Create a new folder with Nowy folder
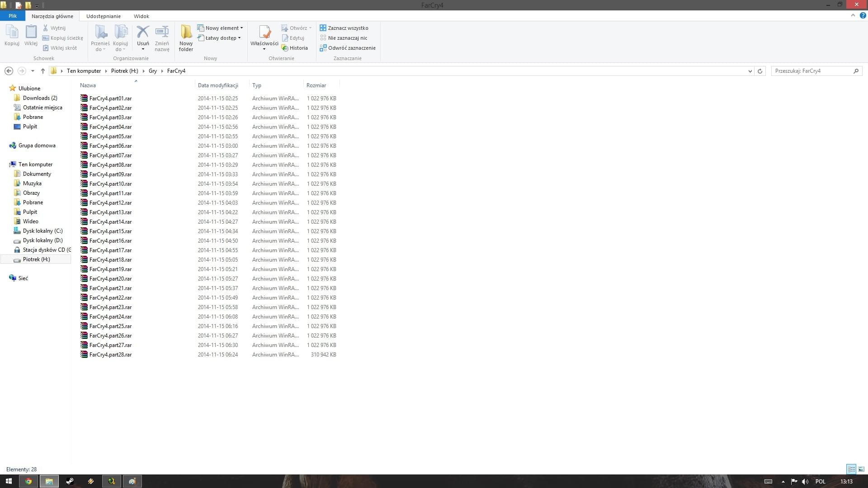Screen dimensions: 868x488 [x=186, y=38]
